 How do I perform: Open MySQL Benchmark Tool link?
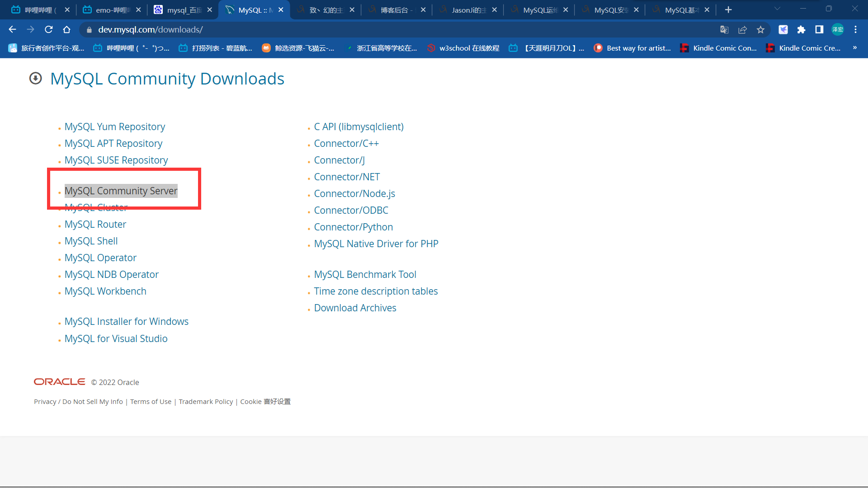[x=365, y=274]
